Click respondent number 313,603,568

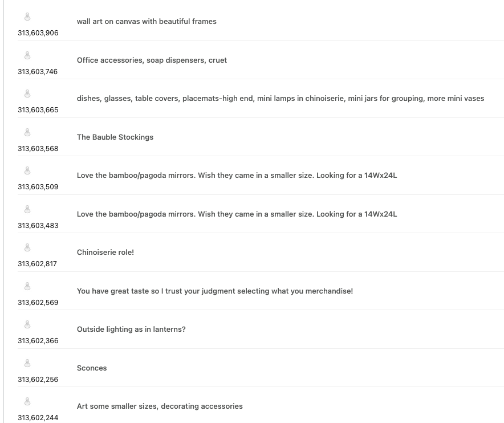coord(38,149)
